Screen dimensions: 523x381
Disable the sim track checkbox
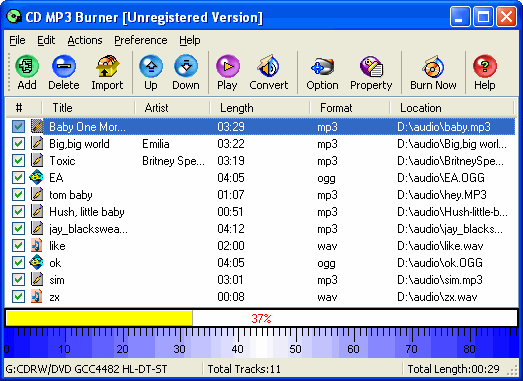[x=18, y=280]
